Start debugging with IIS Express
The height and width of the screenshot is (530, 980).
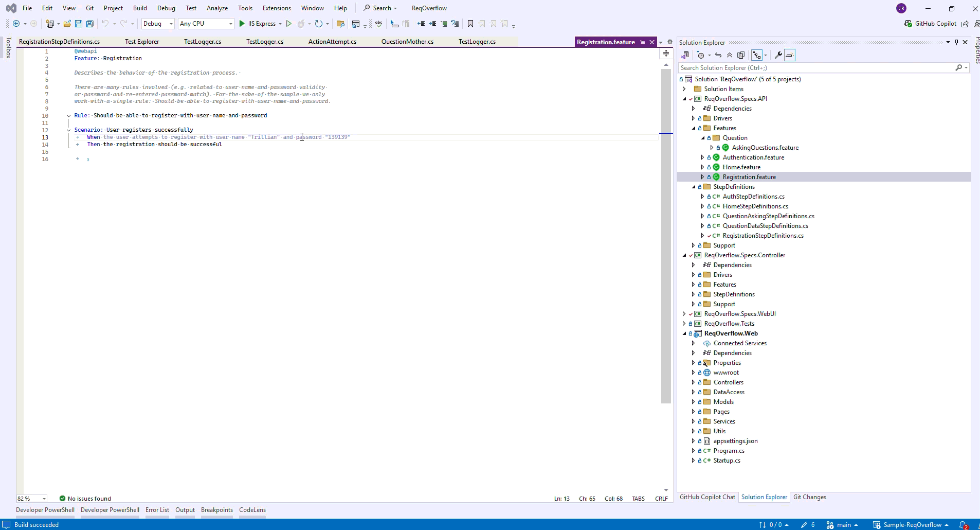pos(257,24)
